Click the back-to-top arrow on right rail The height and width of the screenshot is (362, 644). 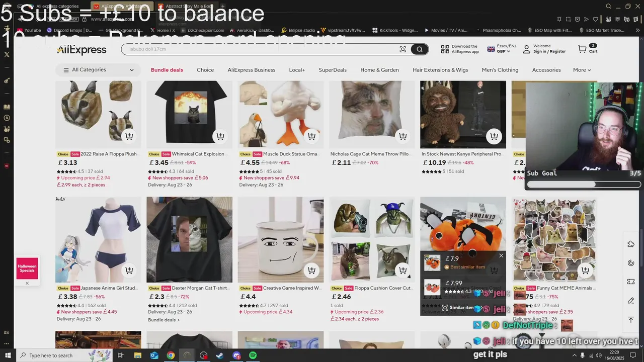coord(631,320)
